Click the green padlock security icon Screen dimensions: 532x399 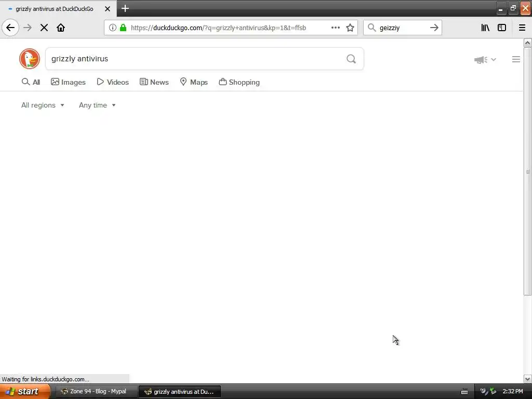pos(123,28)
